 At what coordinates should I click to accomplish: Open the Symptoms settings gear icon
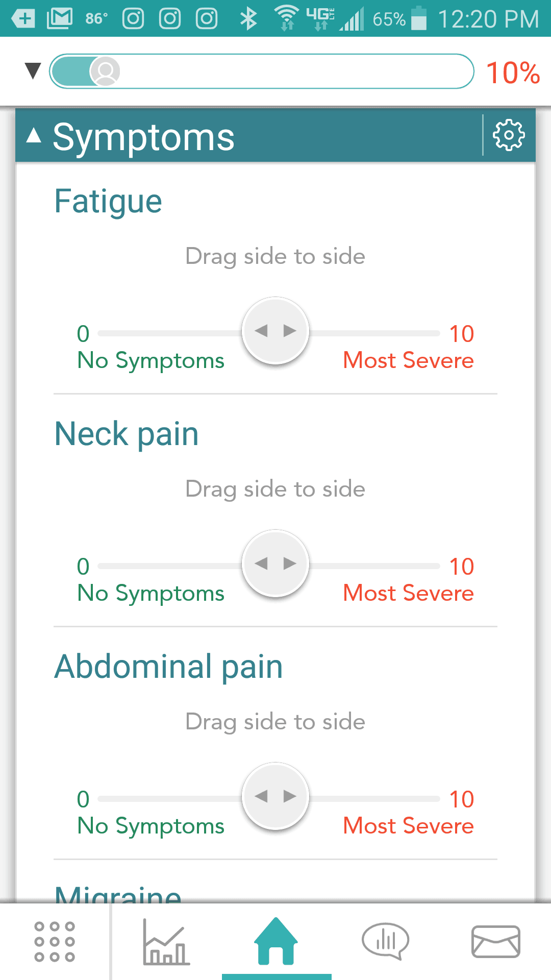pos(508,134)
